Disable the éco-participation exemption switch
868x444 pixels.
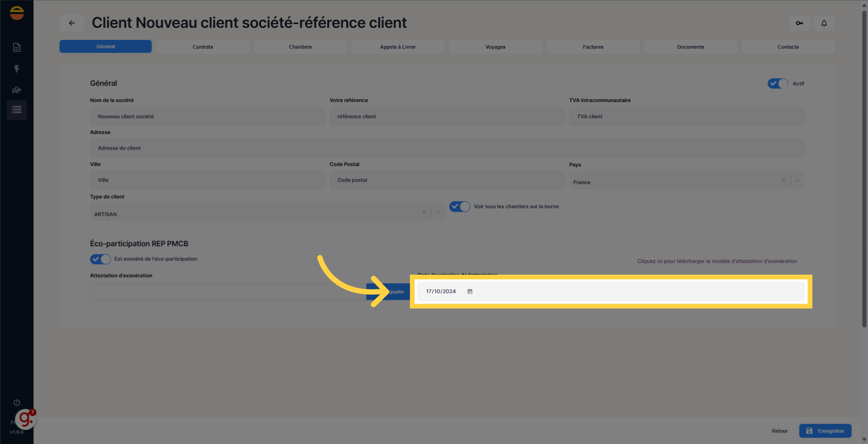(x=100, y=259)
